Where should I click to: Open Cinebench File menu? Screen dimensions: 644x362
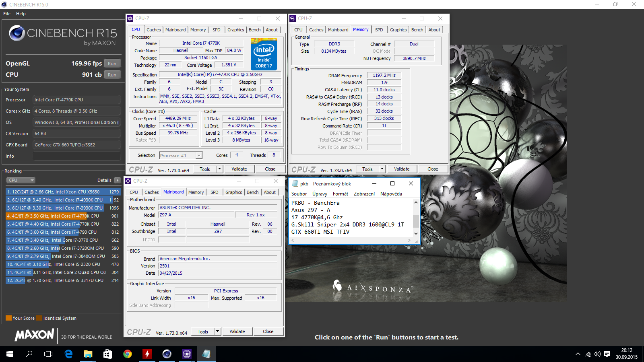click(x=7, y=14)
